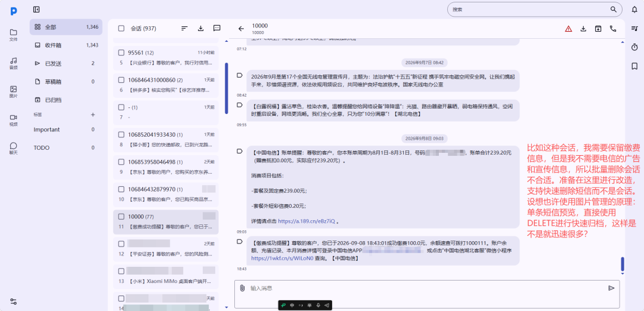This screenshot has height=311, width=644.
Task: Click the conversation list scrollbar thumb
Action: point(227,88)
